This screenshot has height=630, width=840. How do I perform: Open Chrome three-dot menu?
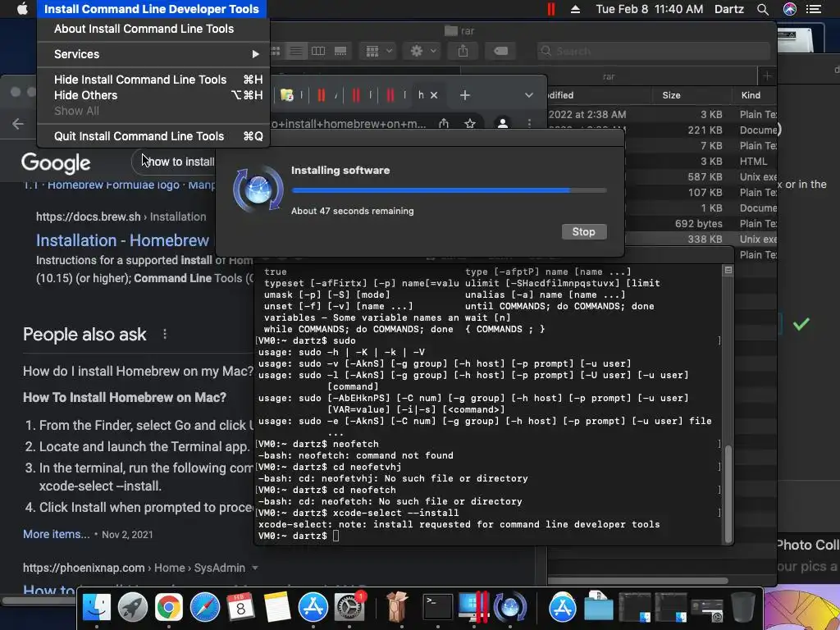click(529, 124)
